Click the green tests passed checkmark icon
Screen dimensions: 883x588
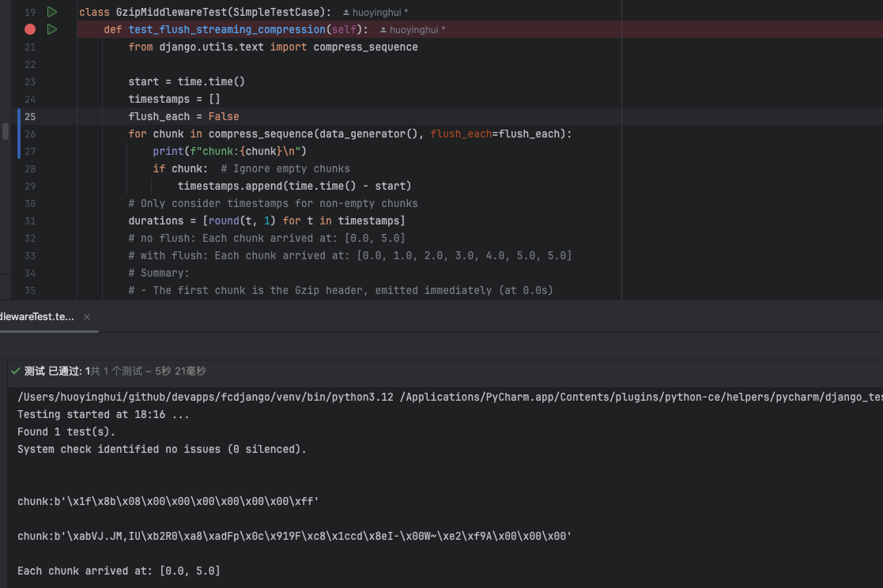[15, 371]
